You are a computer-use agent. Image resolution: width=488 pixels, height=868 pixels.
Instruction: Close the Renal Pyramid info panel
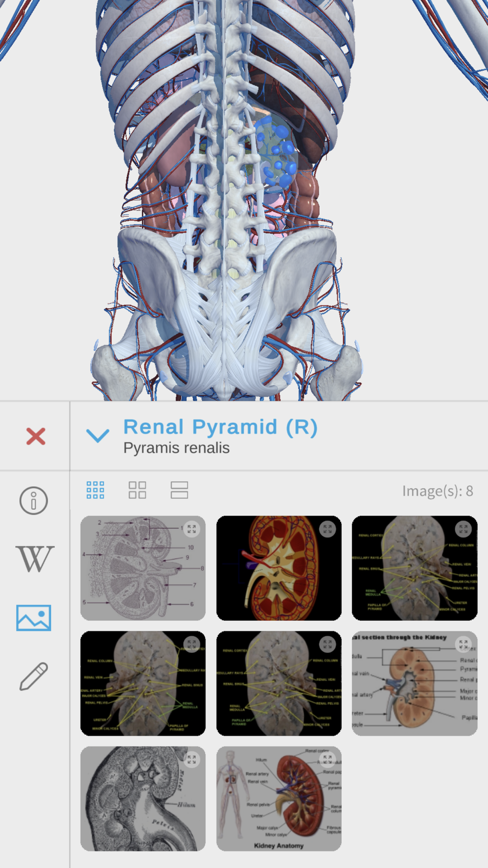click(36, 436)
